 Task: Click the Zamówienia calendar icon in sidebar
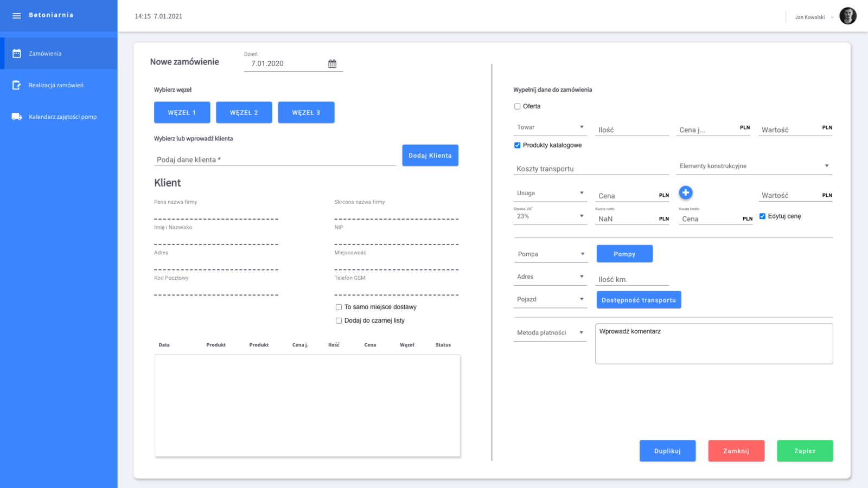click(17, 54)
